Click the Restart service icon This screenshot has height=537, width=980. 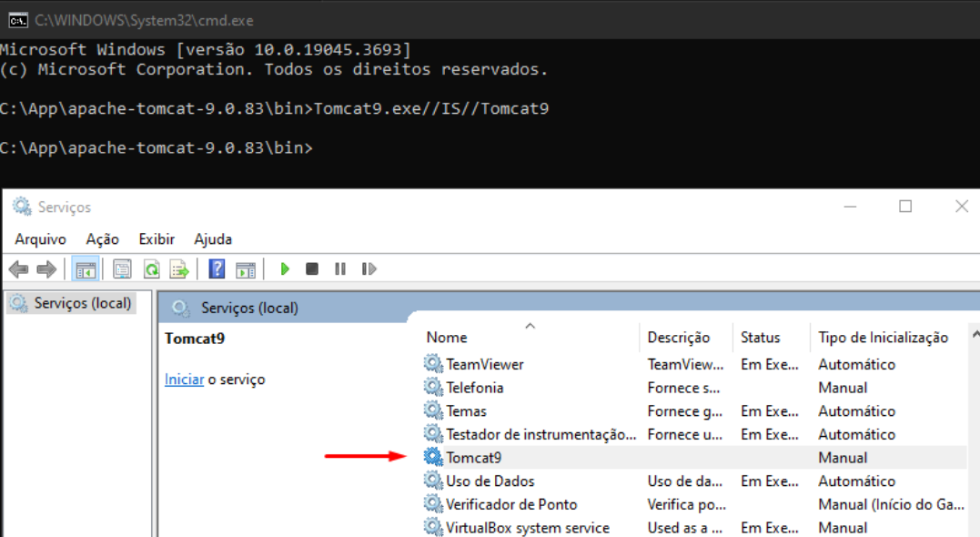[369, 269]
